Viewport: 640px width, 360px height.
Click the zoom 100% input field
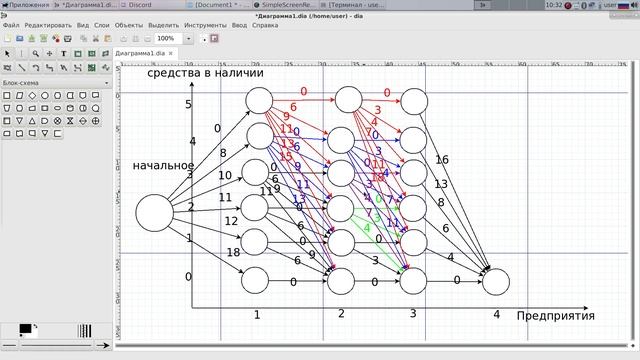tap(169, 38)
